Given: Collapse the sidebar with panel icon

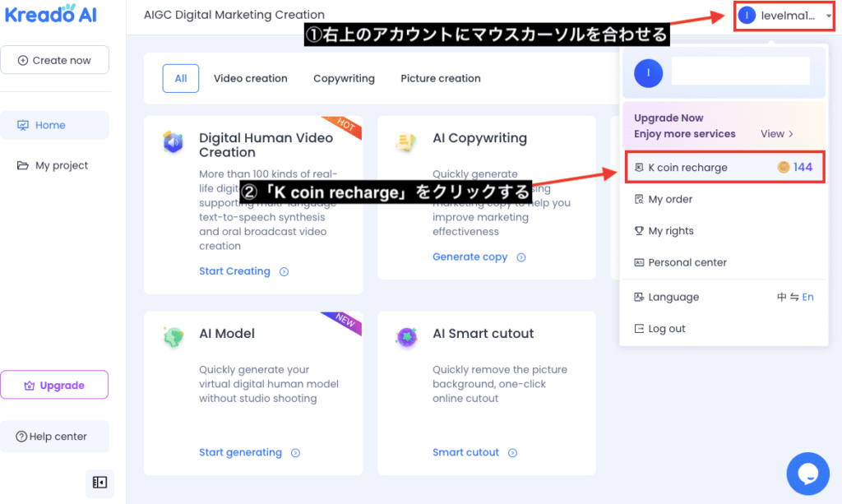Looking at the screenshot, I should [x=99, y=482].
